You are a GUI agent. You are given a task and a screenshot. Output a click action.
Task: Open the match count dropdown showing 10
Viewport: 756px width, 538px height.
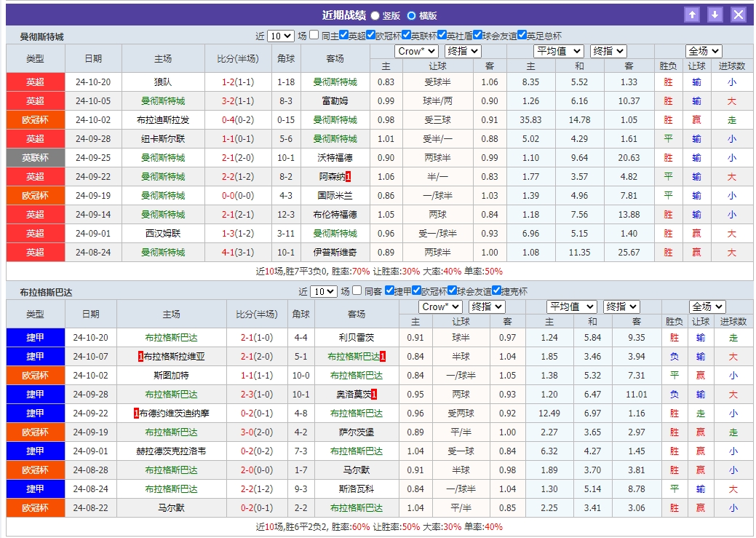(x=280, y=35)
